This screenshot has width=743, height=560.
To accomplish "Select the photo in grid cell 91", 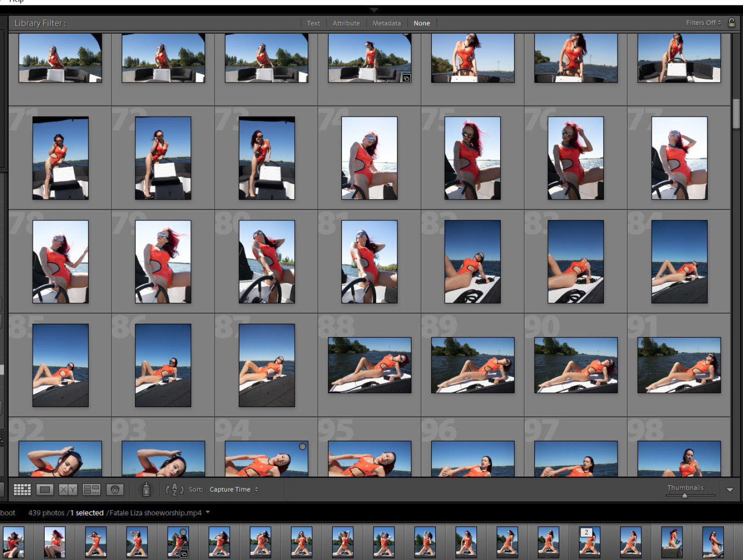I will [x=679, y=365].
